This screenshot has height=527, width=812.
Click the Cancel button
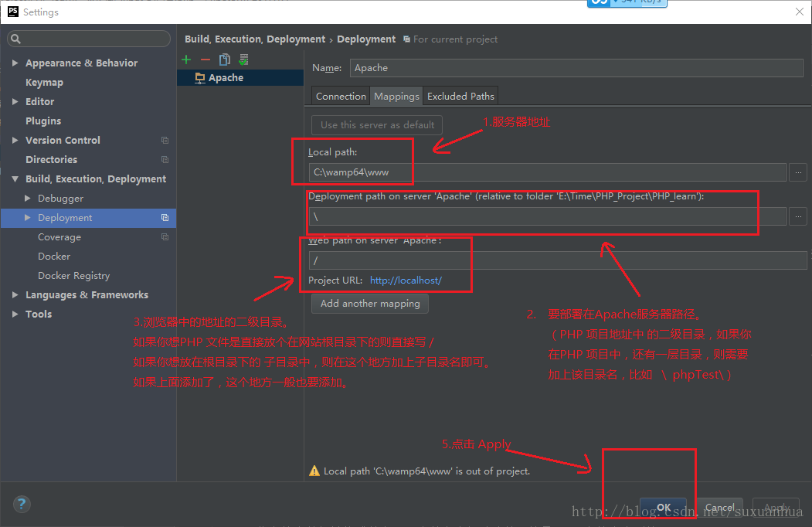pos(720,508)
